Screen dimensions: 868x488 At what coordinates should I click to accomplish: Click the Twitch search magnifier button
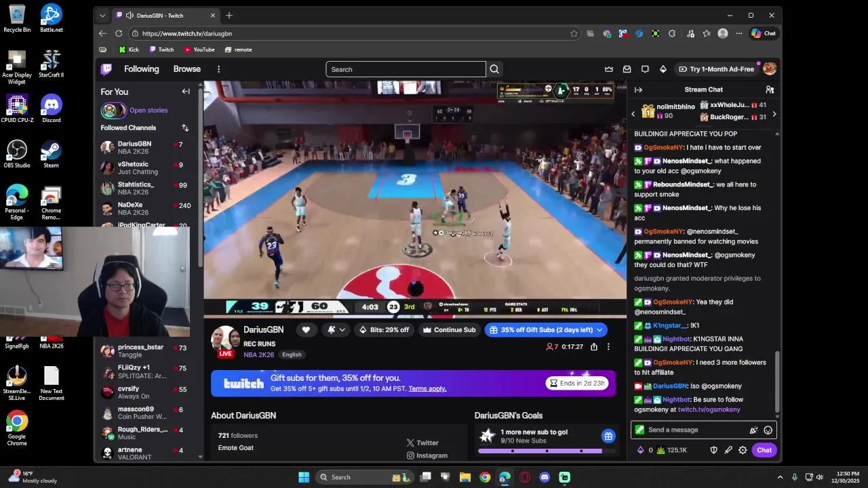pos(494,69)
